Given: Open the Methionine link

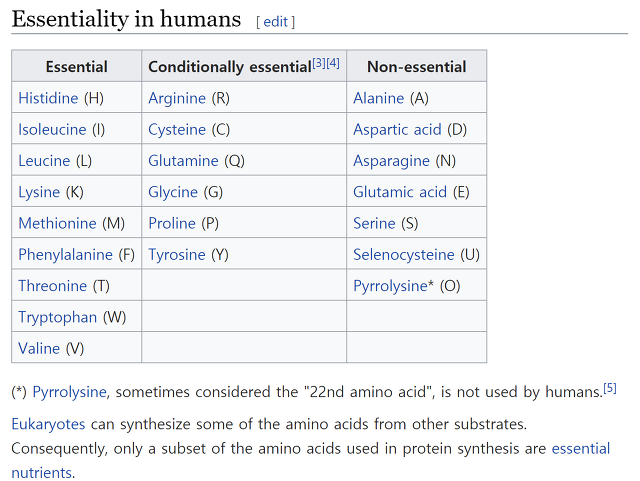Looking at the screenshot, I should 57,223.
